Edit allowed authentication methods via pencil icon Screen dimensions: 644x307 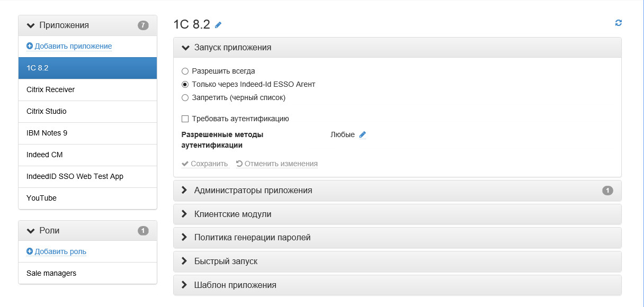(x=362, y=135)
